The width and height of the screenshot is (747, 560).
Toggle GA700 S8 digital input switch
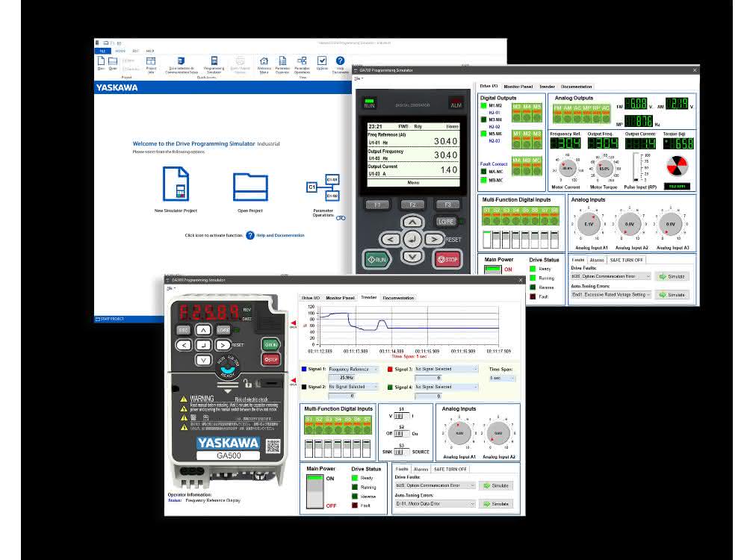(x=554, y=240)
